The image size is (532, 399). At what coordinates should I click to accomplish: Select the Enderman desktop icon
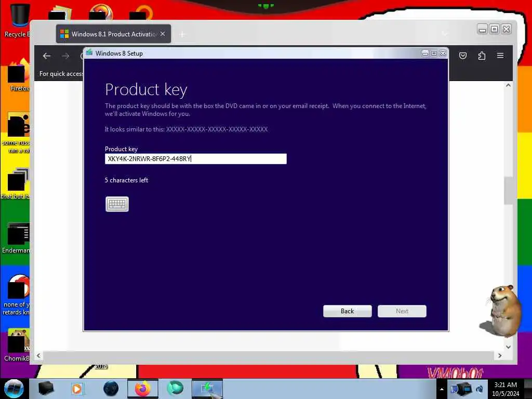[17, 237]
